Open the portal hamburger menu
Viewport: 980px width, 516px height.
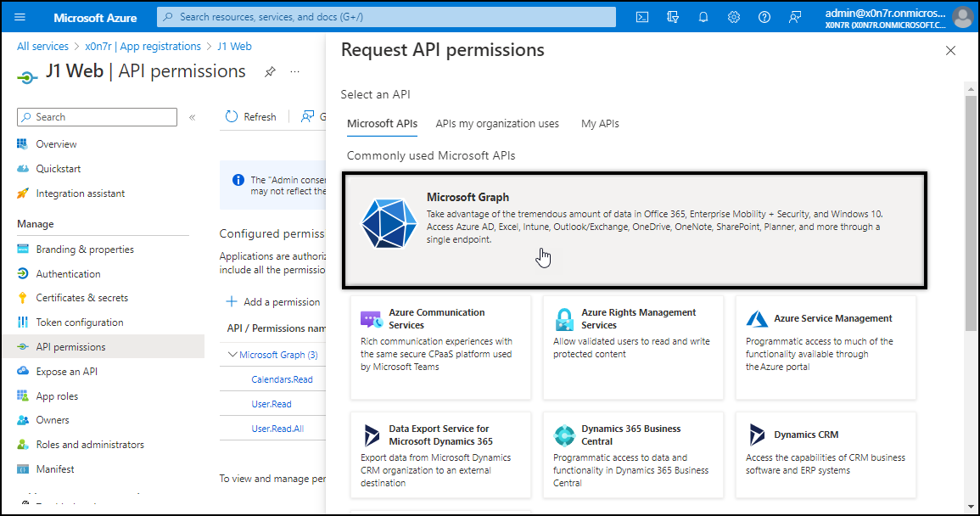point(20,17)
